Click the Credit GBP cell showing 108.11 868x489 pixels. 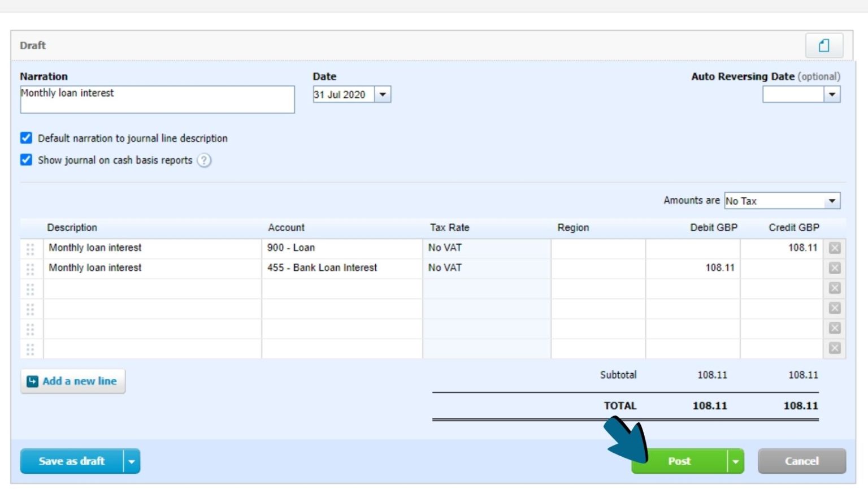(x=781, y=248)
